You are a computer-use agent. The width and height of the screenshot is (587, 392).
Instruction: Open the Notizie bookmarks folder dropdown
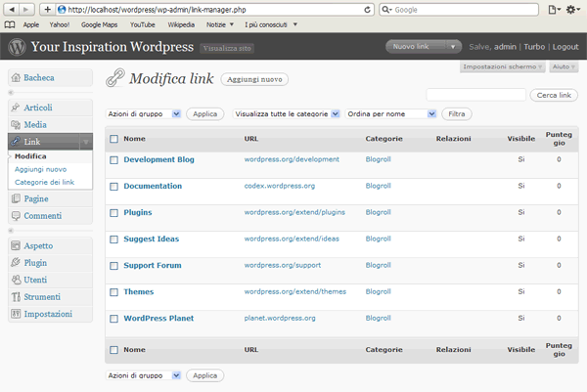[x=220, y=24]
